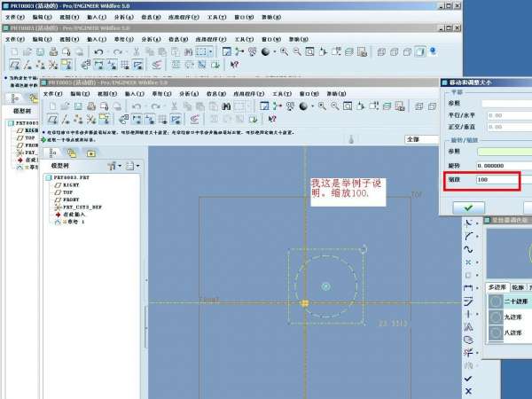Toggle dimension display in front window sketcher
532x399 pixels.
pos(137,119)
